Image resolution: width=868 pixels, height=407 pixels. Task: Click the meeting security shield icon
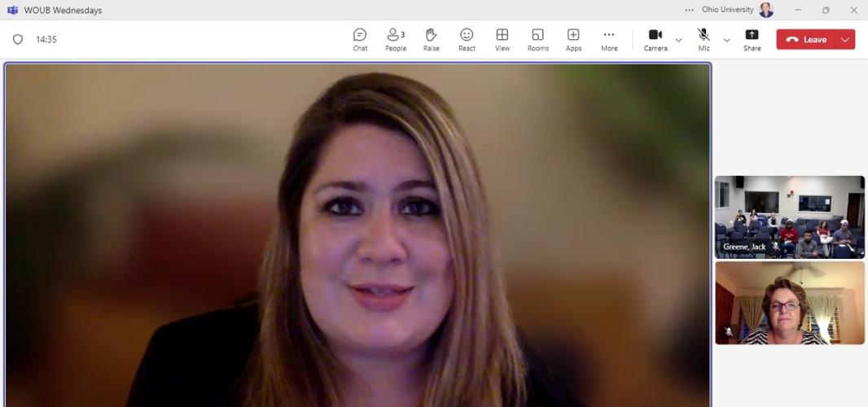18,39
